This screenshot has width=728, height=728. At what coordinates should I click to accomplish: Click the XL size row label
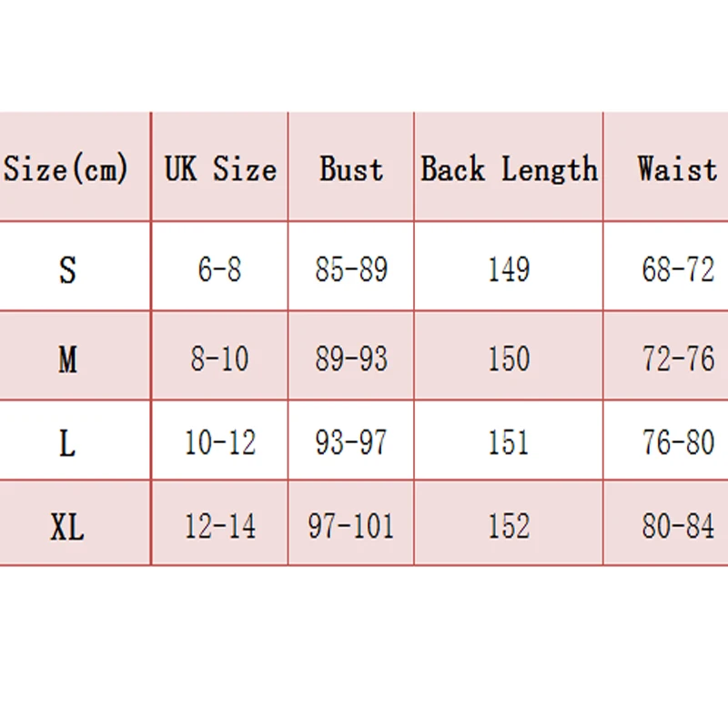[x=67, y=527]
